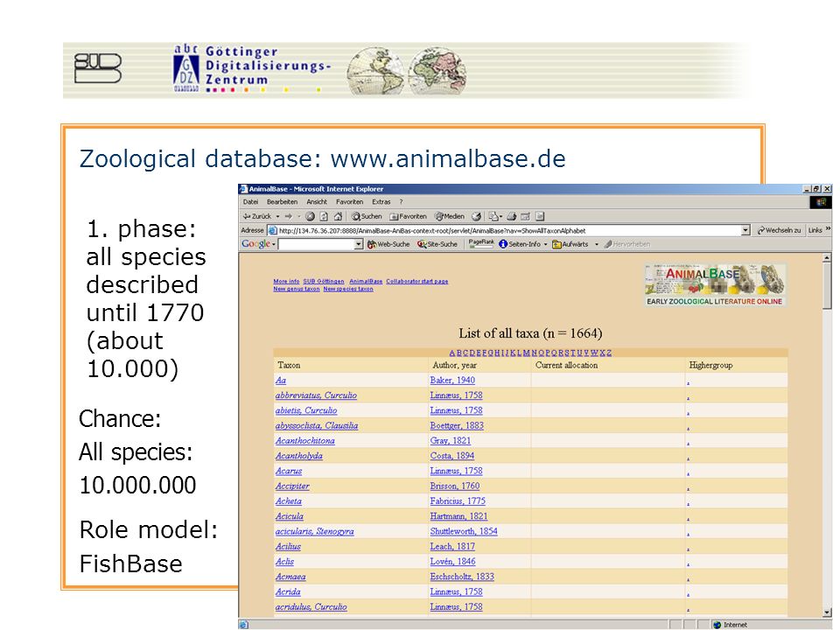Click the New species taxon link
Viewport: 840px width, 630px height.
coord(348,289)
